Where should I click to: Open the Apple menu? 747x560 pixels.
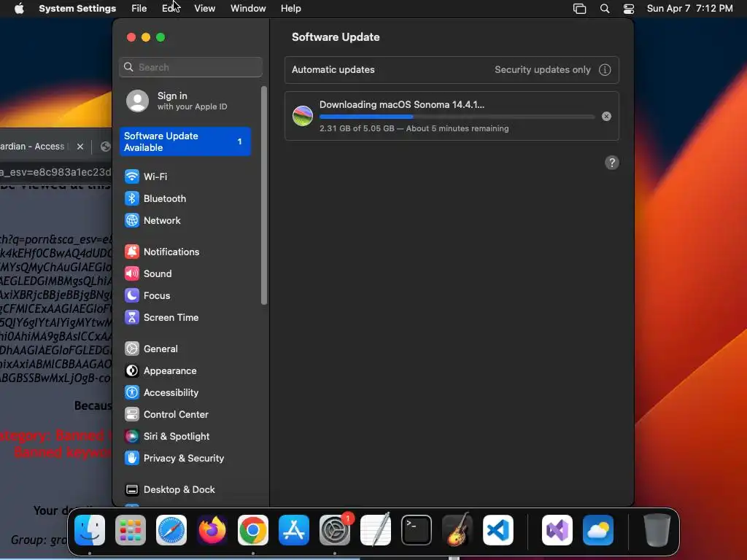(19, 9)
